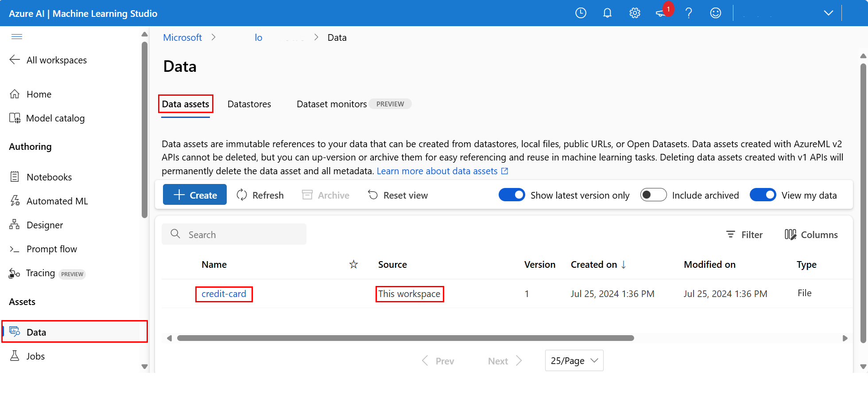Image resolution: width=868 pixels, height=399 pixels.
Task: Click the smiley feedback icon
Action: point(715,13)
